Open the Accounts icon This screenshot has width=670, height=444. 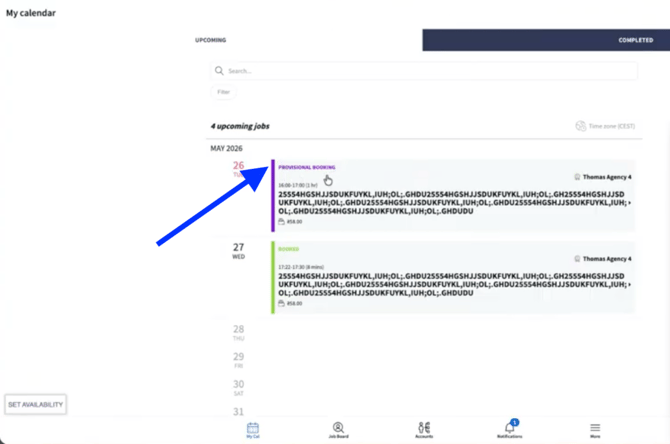tap(424, 429)
